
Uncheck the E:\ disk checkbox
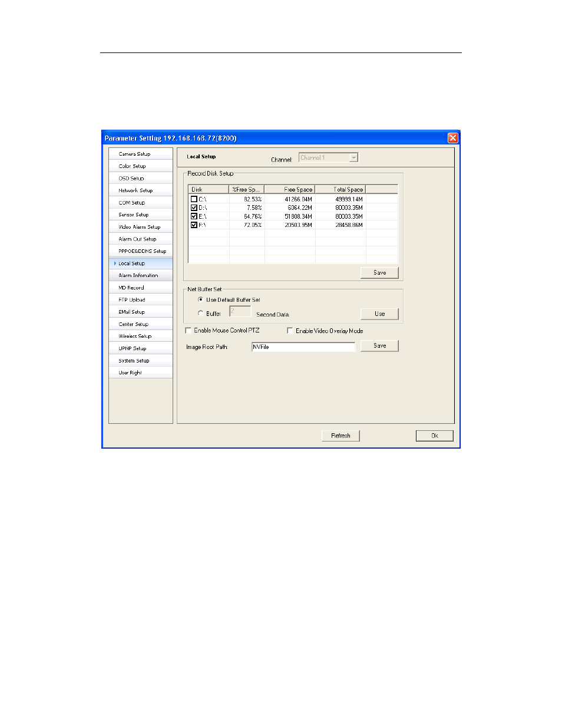pyautogui.click(x=194, y=216)
